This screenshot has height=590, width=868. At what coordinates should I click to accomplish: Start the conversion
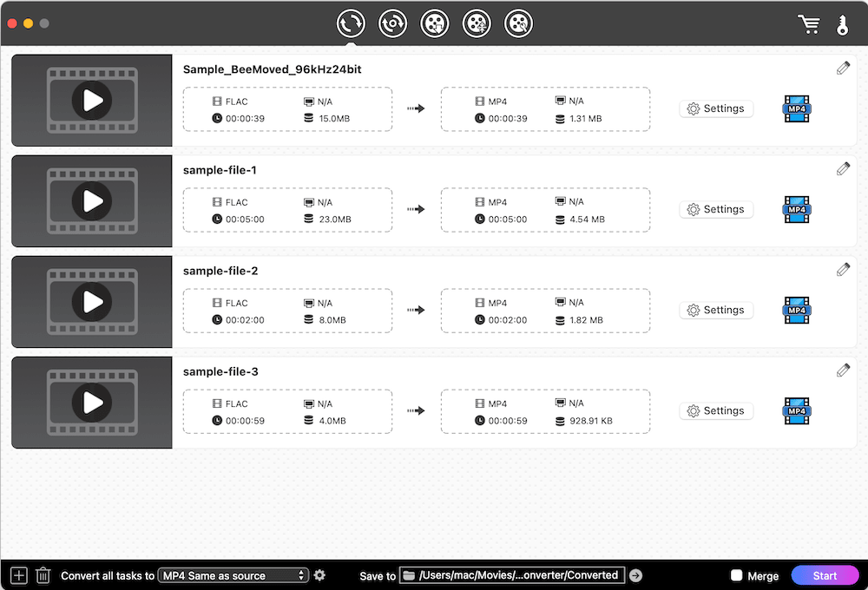coord(825,575)
